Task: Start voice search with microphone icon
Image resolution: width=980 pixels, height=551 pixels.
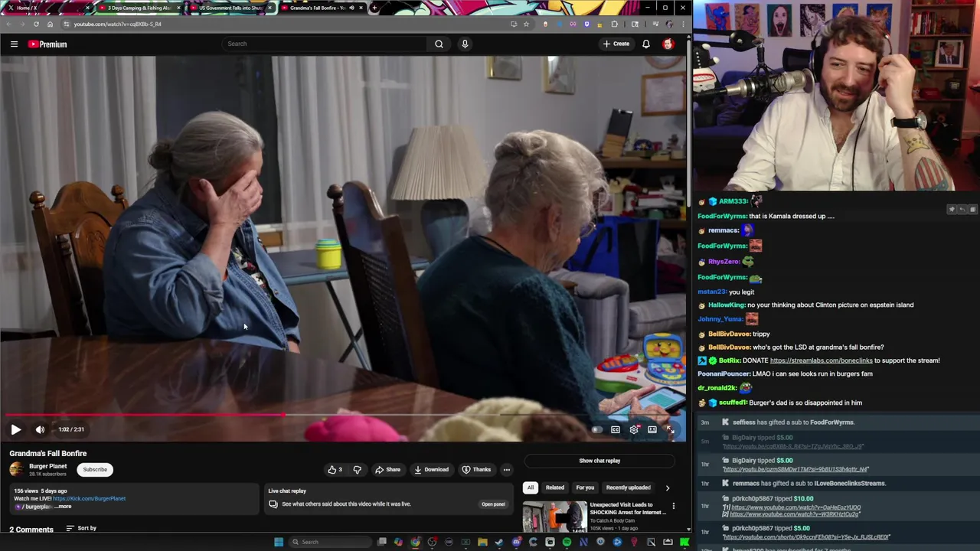Action: [465, 44]
